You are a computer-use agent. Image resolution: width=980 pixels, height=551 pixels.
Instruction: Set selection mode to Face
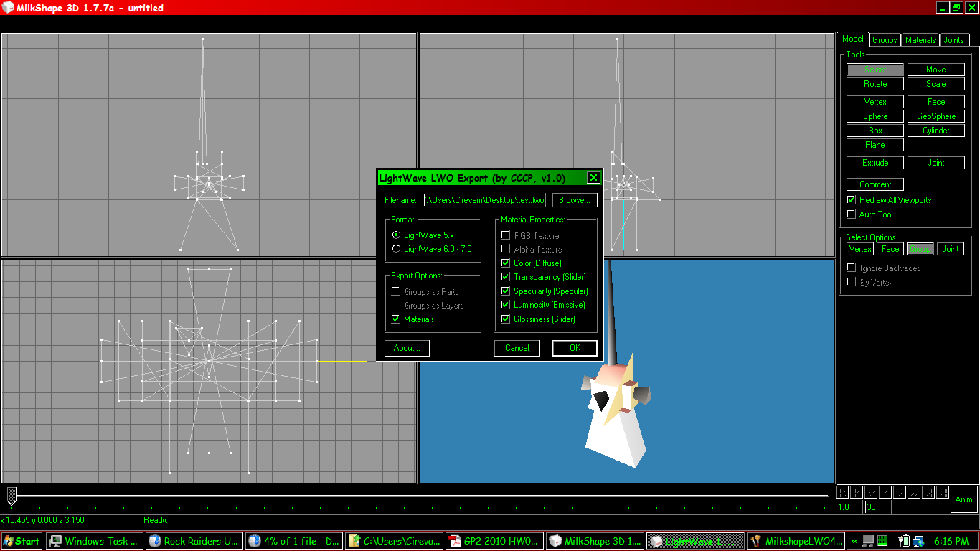pyautogui.click(x=890, y=249)
